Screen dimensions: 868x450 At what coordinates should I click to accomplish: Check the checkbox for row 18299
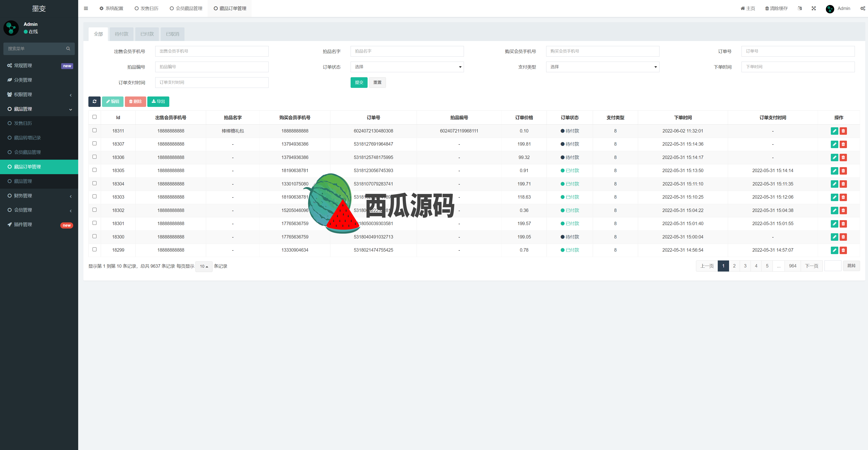click(x=94, y=250)
